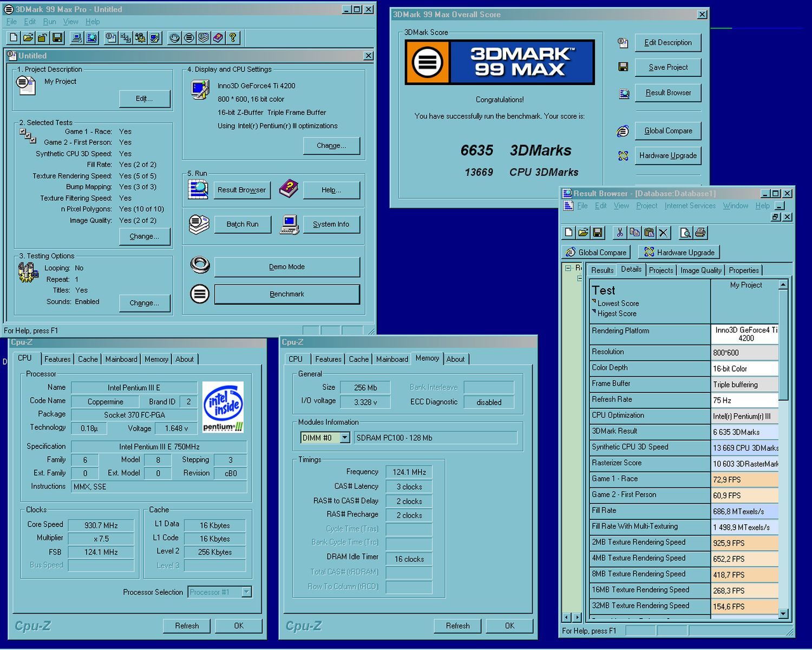Click scroll-down arrow in Result Browser details

783,614
